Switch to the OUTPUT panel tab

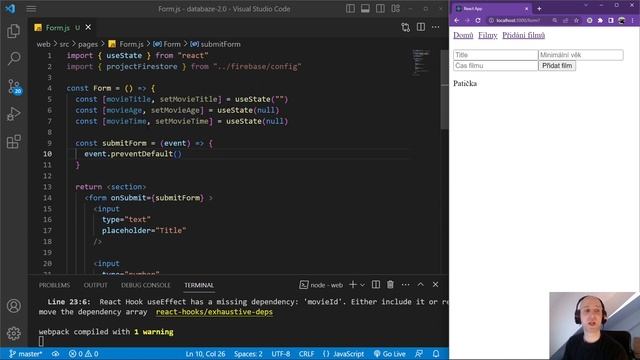[96, 285]
